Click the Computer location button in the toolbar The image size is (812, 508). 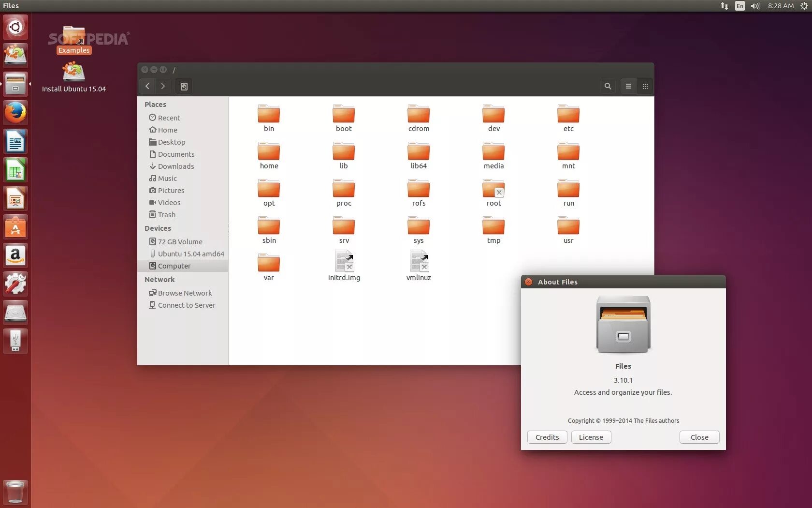coord(184,86)
